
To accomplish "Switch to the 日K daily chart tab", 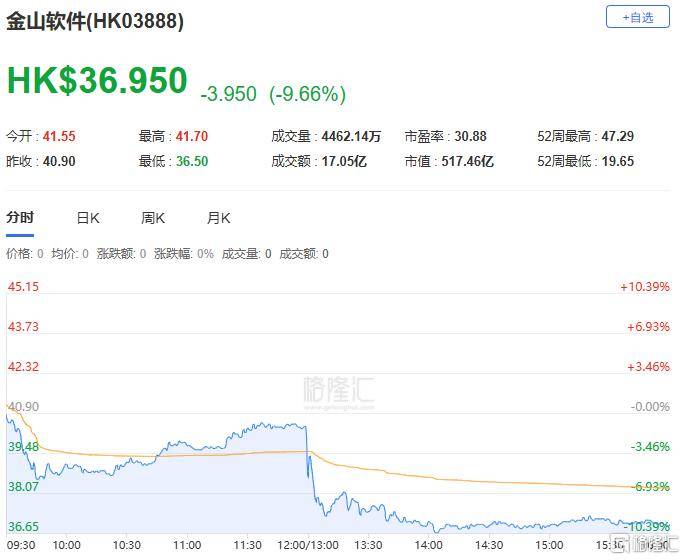I will [x=88, y=218].
